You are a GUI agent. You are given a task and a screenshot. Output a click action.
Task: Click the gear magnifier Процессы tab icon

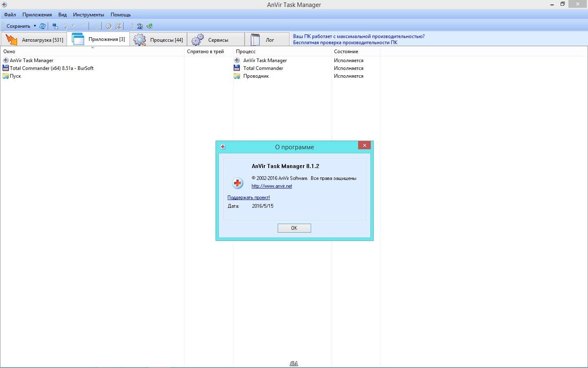point(140,40)
